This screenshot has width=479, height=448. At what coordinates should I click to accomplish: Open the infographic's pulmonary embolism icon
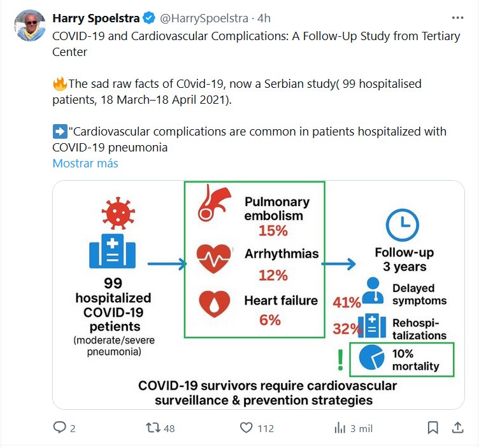click(213, 202)
